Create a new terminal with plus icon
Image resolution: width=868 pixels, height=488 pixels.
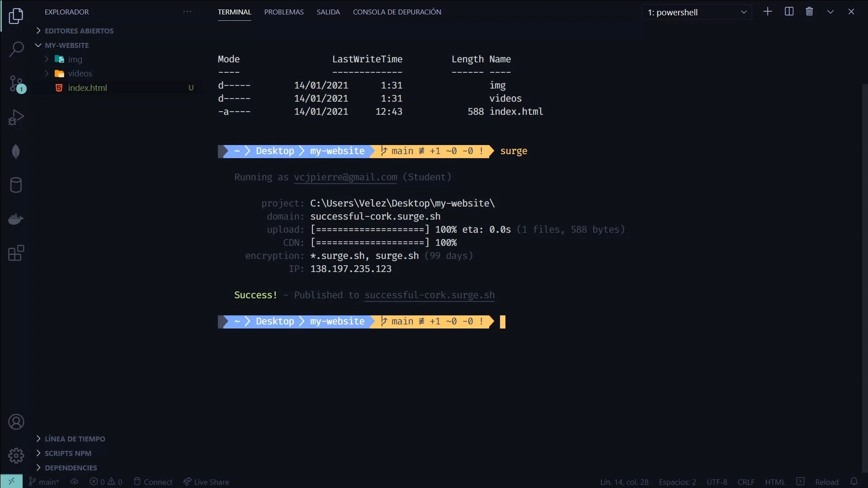coord(768,12)
